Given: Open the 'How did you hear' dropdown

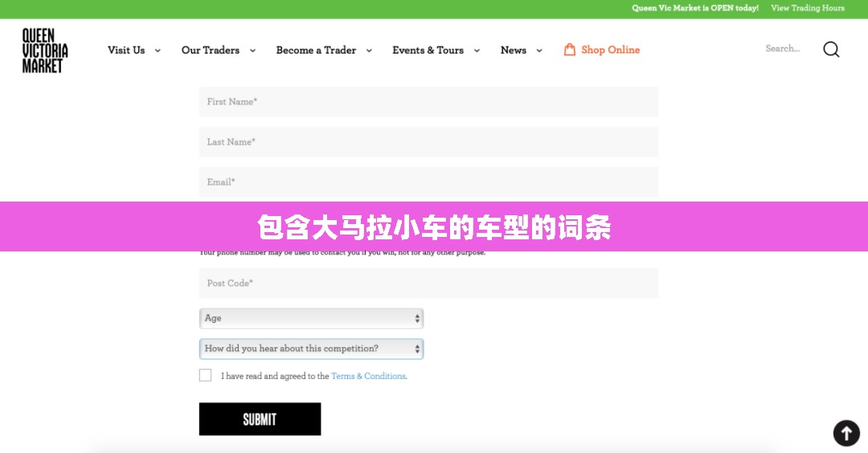Looking at the screenshot, I should pyautogui.click(x=311, y=349).
